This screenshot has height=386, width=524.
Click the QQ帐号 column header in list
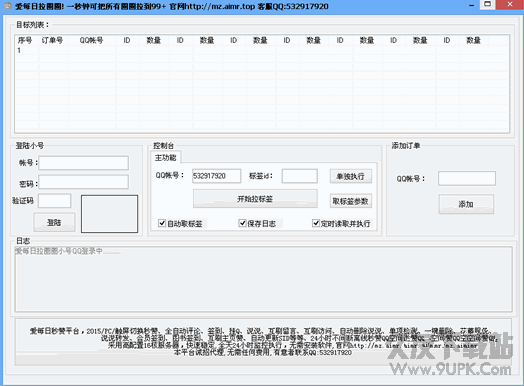click(92, 40)
